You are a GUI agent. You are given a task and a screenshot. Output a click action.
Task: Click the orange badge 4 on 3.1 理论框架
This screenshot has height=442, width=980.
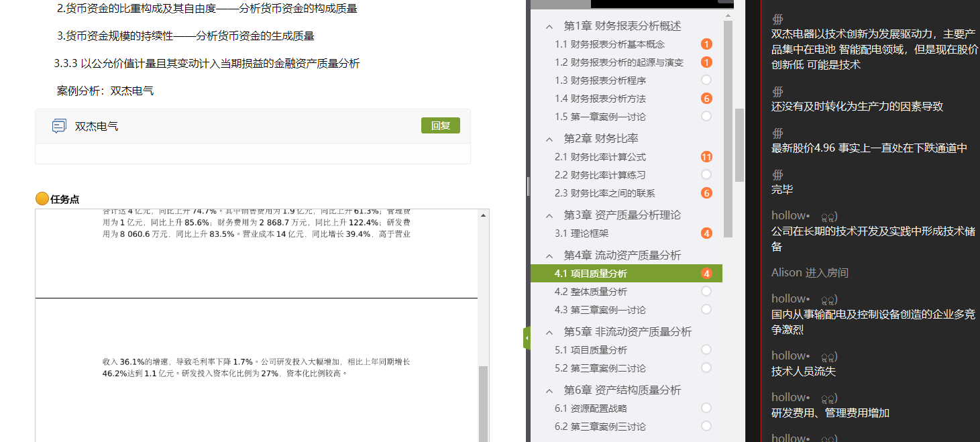click(706, 233)
